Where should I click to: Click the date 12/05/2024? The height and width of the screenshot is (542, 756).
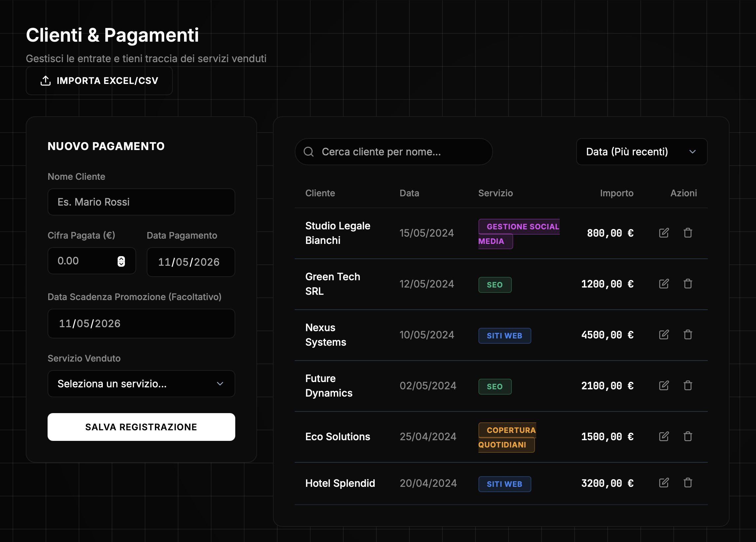pos(427,284)
